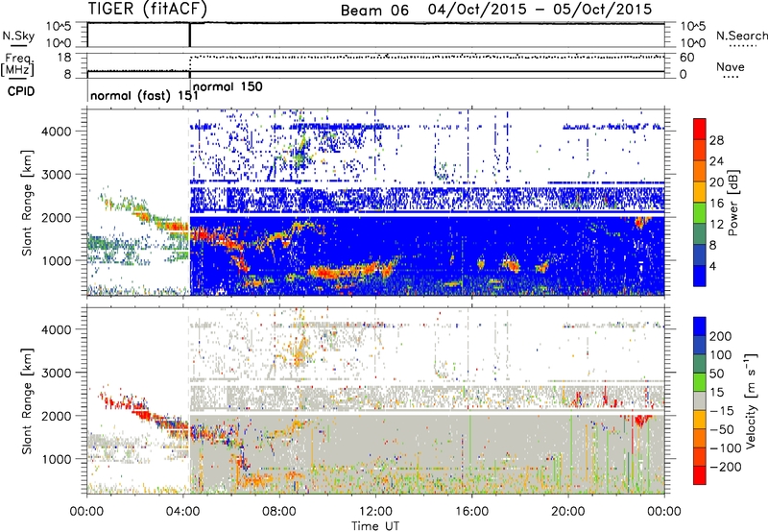Click the 'normal 150' CPID annotation

click(x=228, y=87)
